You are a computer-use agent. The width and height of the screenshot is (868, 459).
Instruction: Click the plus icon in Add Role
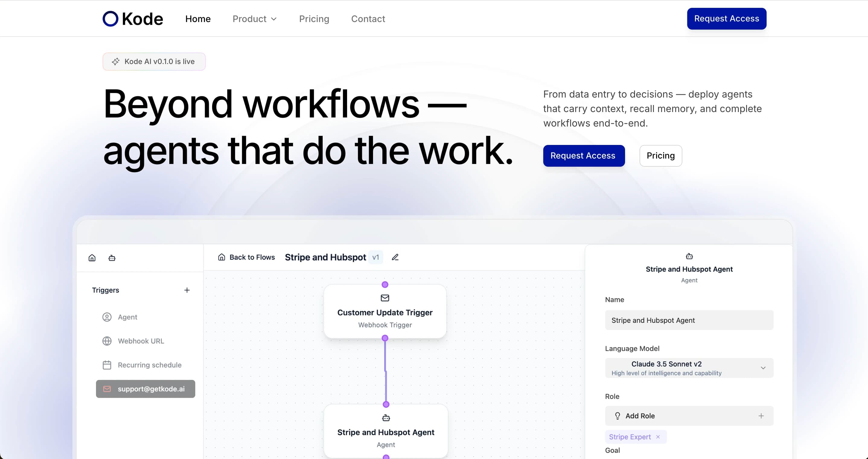[x=761, y=416]
